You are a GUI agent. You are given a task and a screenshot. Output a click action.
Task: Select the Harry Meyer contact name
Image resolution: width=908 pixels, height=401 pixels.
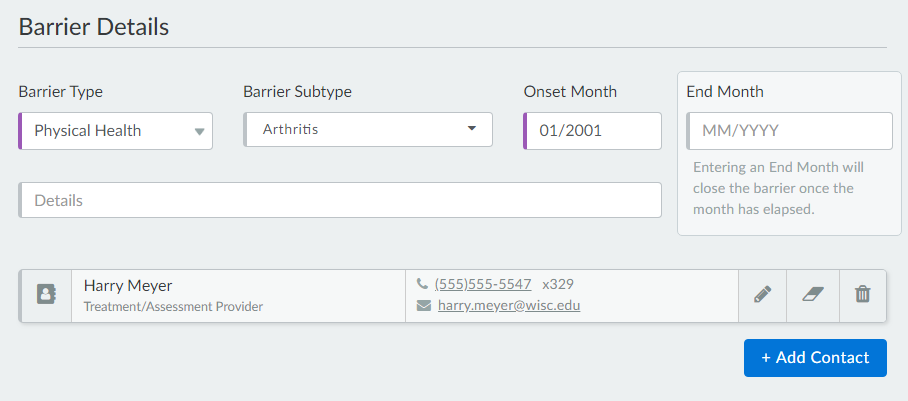128,286
